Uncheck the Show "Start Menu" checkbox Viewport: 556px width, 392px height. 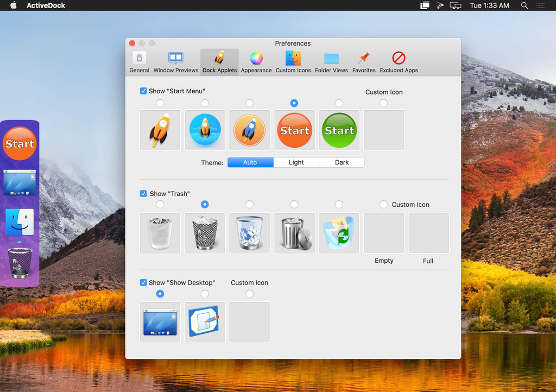pyautogui.click(x=143, y=91)
